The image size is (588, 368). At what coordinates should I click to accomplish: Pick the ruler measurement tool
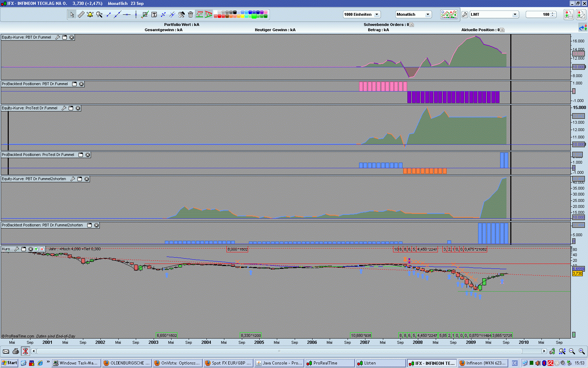81,14
